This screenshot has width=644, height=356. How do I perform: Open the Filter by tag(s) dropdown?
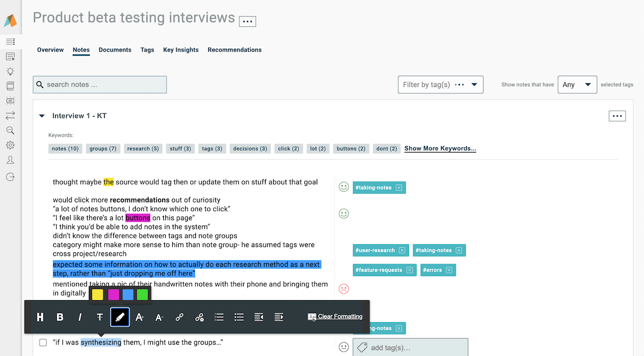[x=441, y=84]
